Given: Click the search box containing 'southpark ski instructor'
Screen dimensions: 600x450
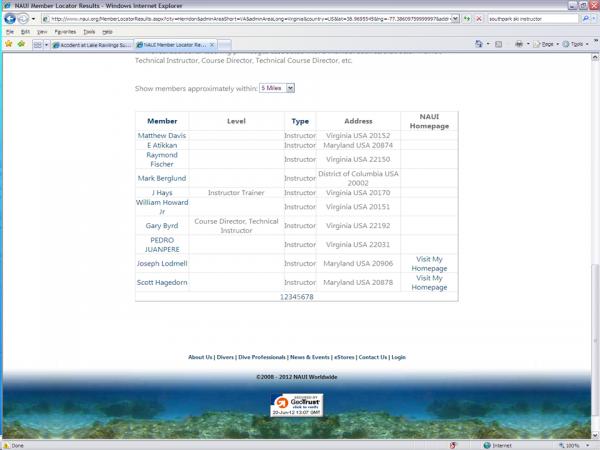Looking at the screenshot, I should click(x=533, y=19).
